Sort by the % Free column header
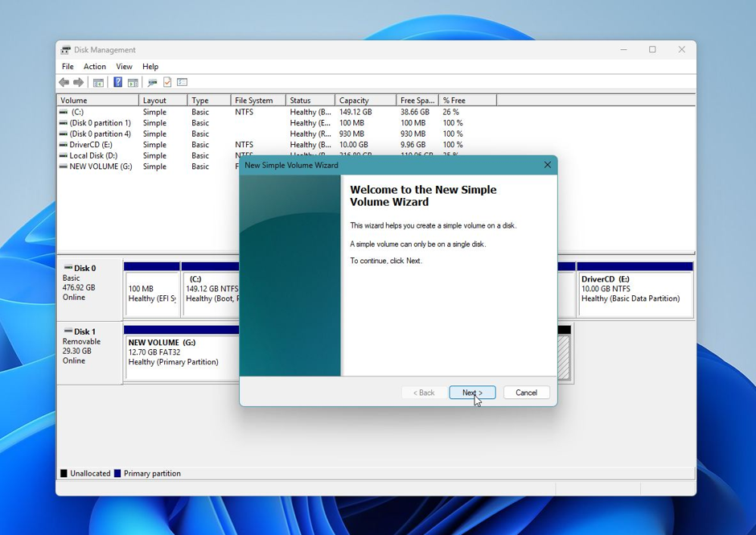 click(467, 101)
